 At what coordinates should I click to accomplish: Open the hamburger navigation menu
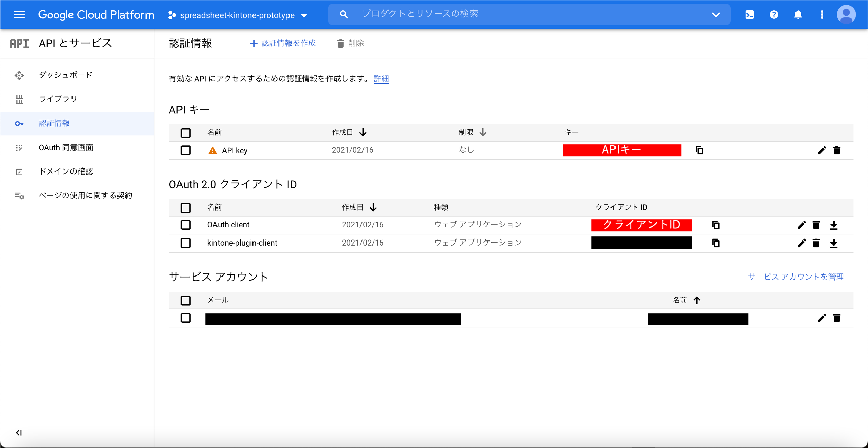(x=19, y=15)
